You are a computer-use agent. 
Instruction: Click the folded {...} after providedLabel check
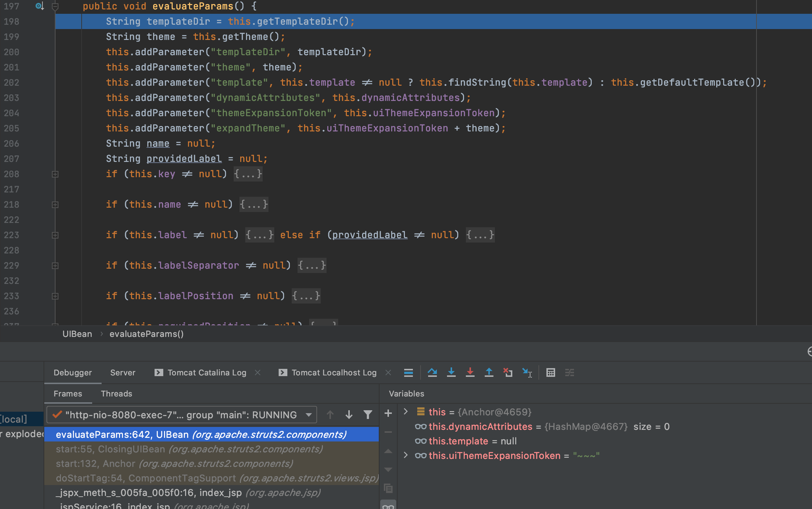[480, 235]
